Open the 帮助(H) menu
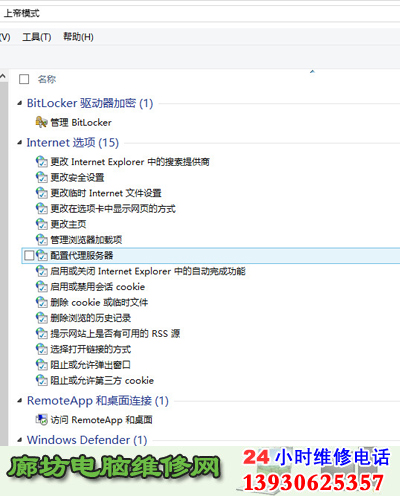The width and height of the screenshot is (400, 496). point(78,37)
